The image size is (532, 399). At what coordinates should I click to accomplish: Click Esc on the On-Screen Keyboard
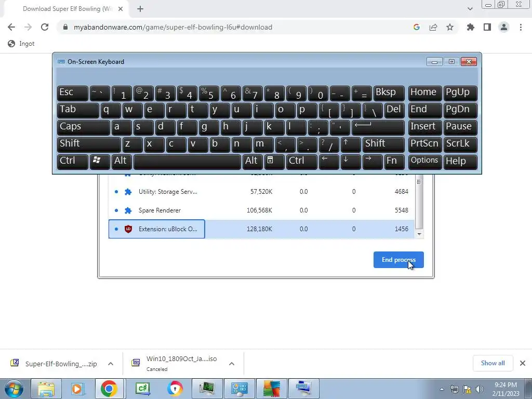coord(73,93)
